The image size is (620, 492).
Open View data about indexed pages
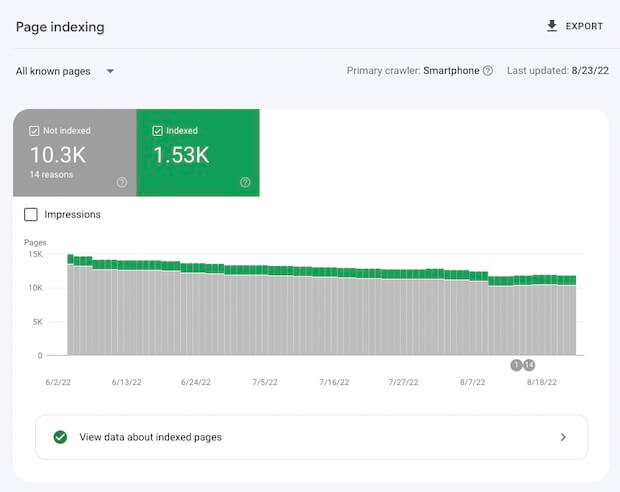click(x=150, y=437)
